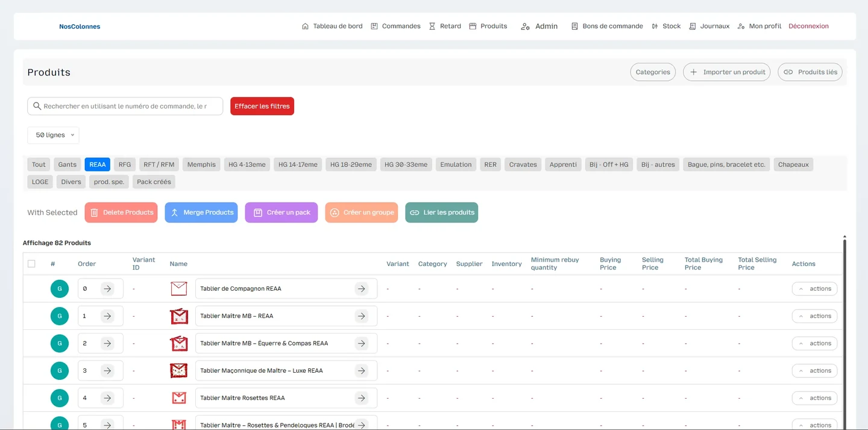868x430 pixels.
Task: Select the RFG category filter
Action: pos(125,165)
